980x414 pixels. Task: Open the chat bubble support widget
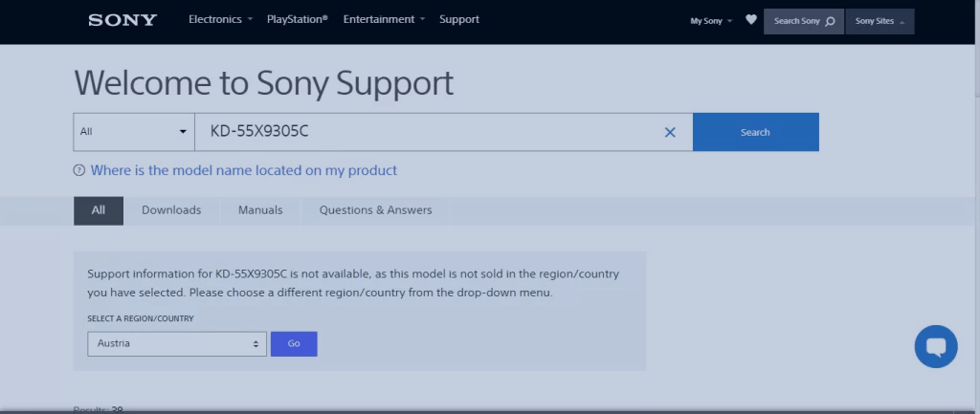936,346
